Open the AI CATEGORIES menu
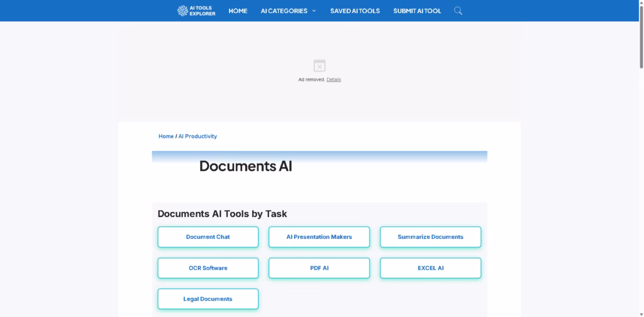The image size is (644, 317). click(284, 11)
